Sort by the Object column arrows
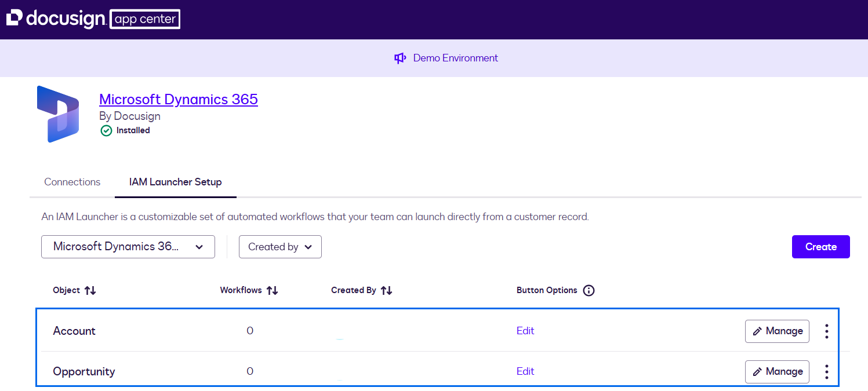Image resolution: width=868 pixels, height=391 pixels. [x=90, y=290]
